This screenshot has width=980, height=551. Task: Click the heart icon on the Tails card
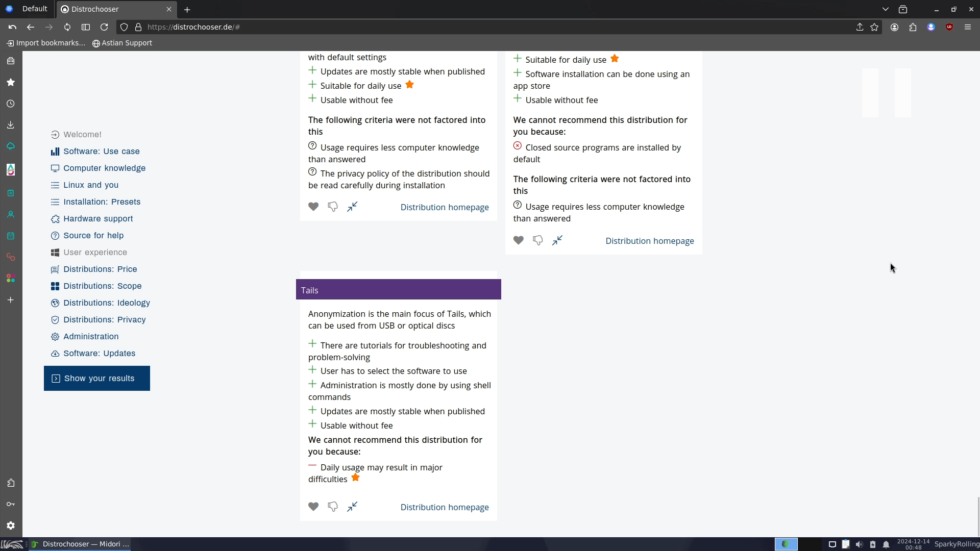(313, 507)
